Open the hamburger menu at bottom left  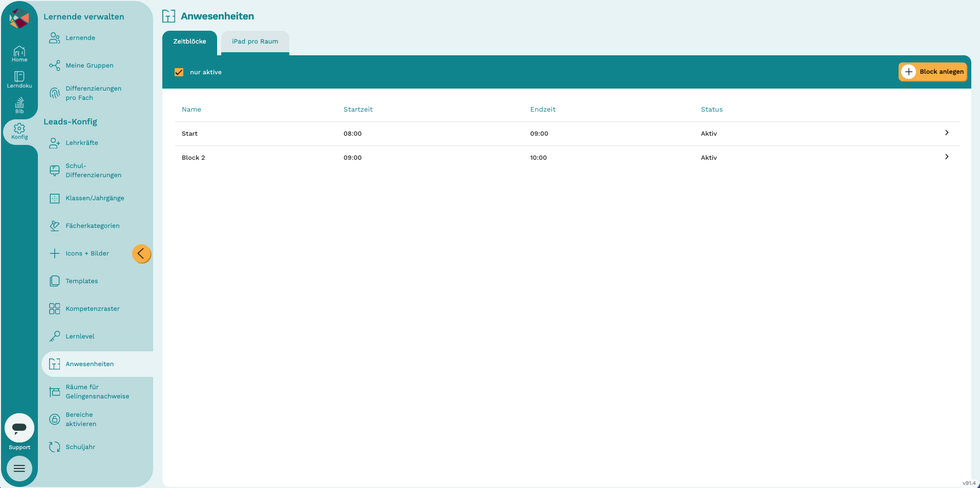(19, 469)
